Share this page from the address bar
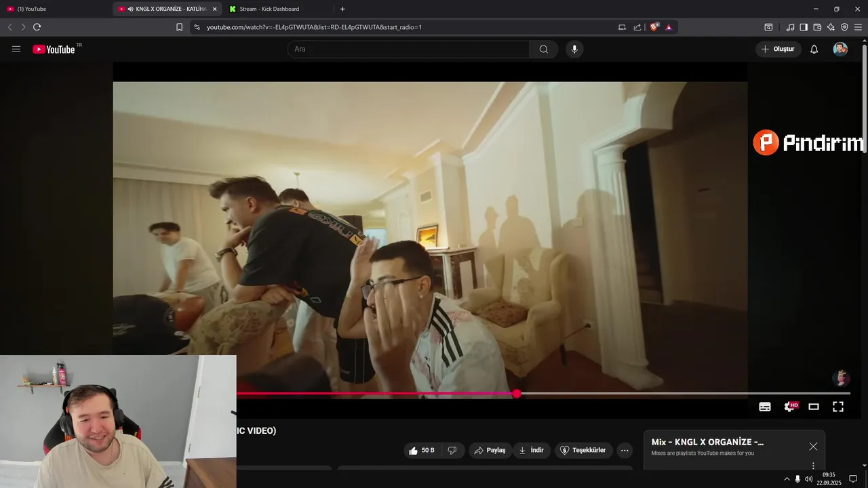This screenshot has height=488, width=868. coord(637,27)
